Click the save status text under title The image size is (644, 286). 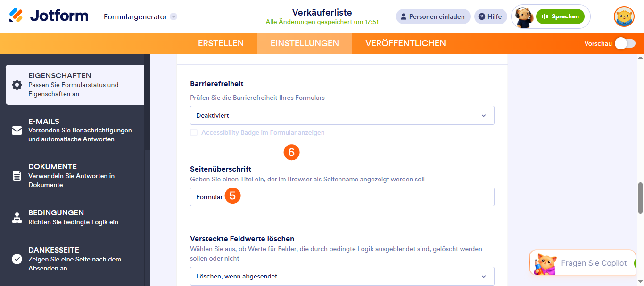click(322, 22)
